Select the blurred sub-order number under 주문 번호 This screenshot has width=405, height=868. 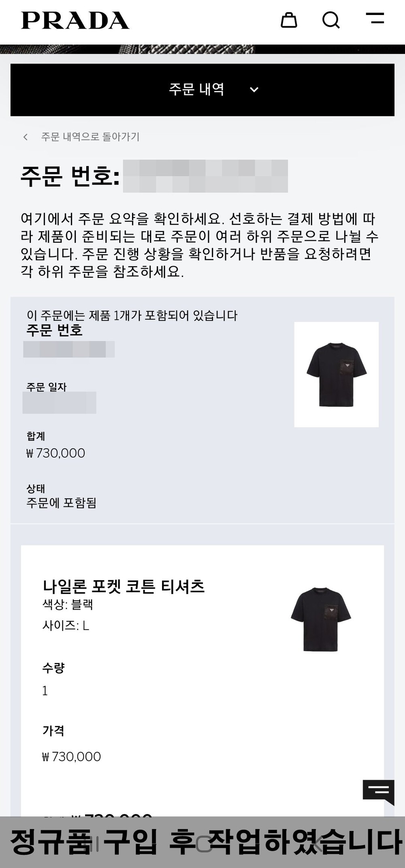(x=69, y=349)
